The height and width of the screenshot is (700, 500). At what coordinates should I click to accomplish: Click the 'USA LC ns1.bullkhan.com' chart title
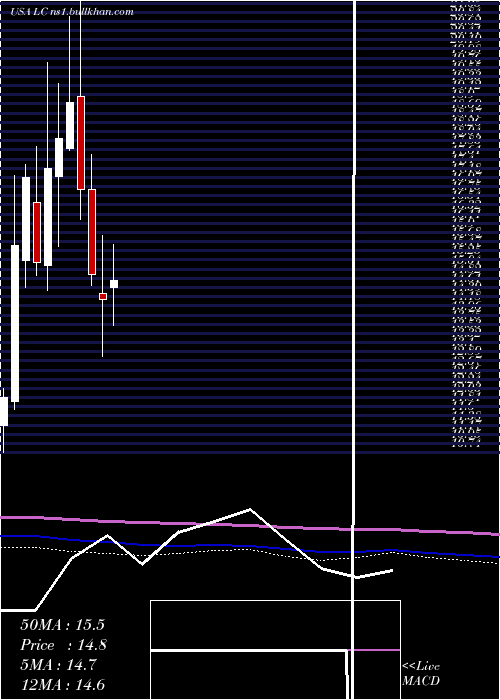point(72,12)
